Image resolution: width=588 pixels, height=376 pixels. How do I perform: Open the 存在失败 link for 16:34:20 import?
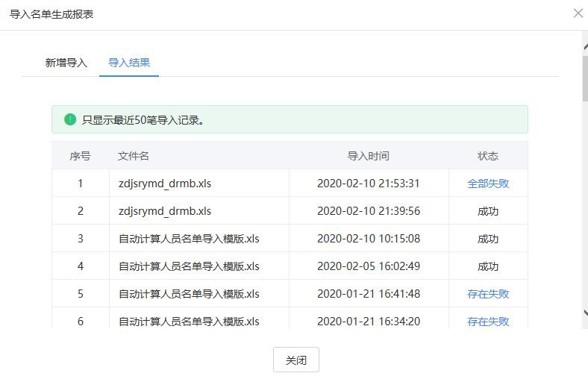[488, 322]
